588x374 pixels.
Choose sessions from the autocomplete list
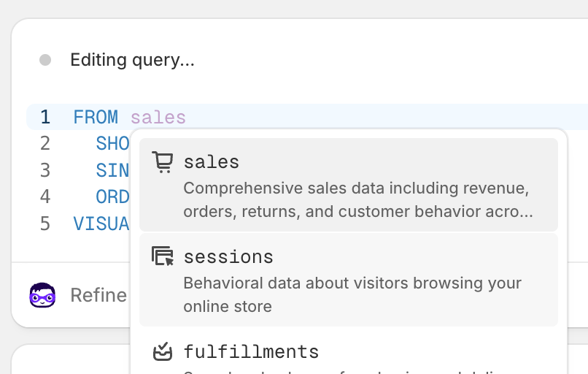349,280
